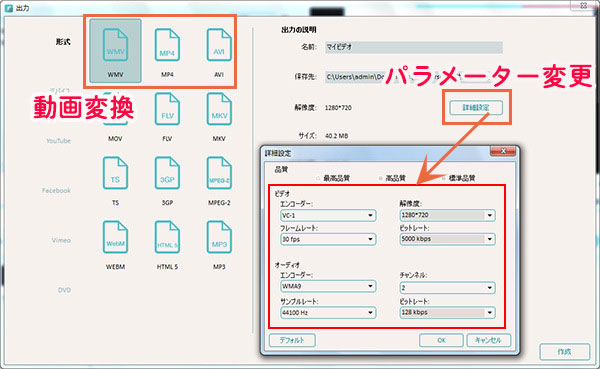Click the 詳細設定 button
This screenshot has height=369, width=600.
(x=476, y=108)
